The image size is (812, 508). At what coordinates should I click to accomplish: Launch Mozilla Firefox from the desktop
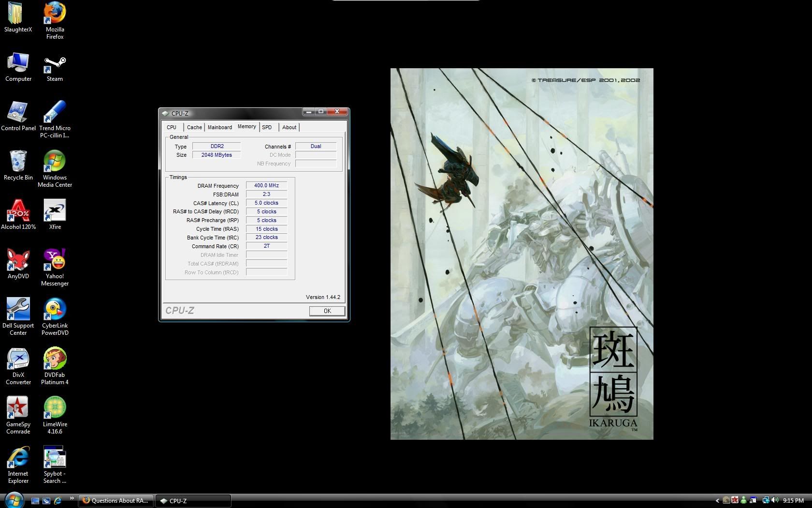55,21
